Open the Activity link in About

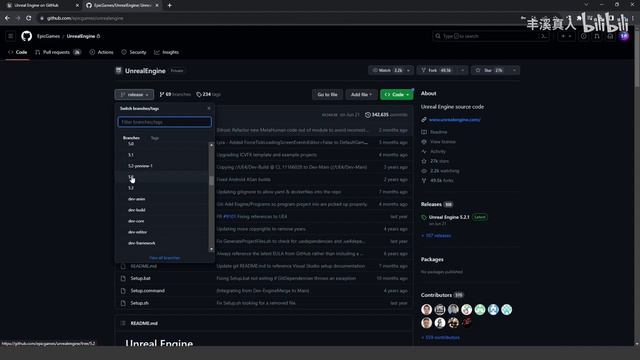[438, 151]
